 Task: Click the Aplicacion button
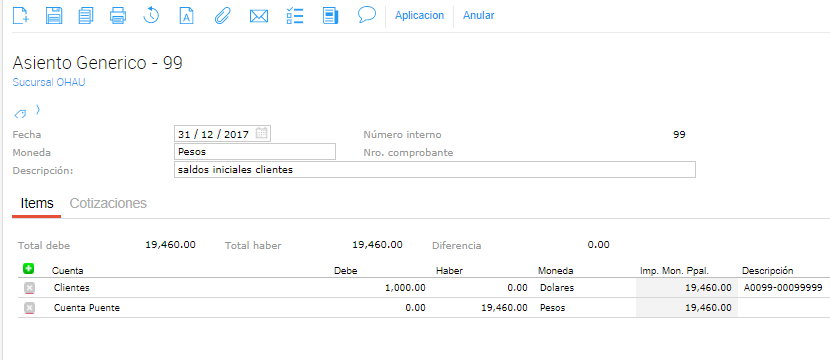coord(419,15)
